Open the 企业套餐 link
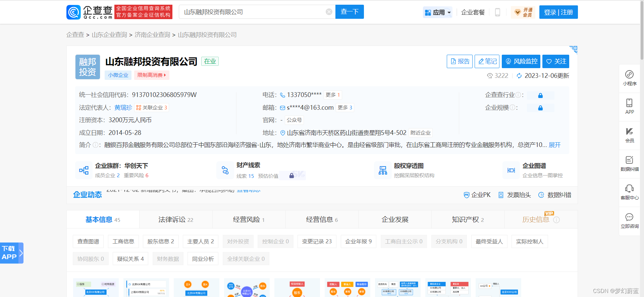Image resolution: width=644 pixels, height=297 pixels. tap(473, 12)
